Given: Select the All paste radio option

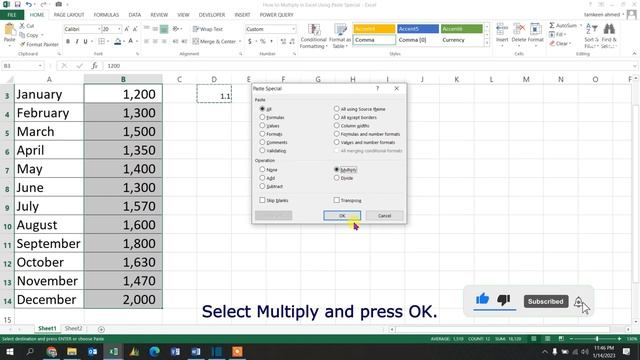Looking at the screenshot, I should coord(262,109).
